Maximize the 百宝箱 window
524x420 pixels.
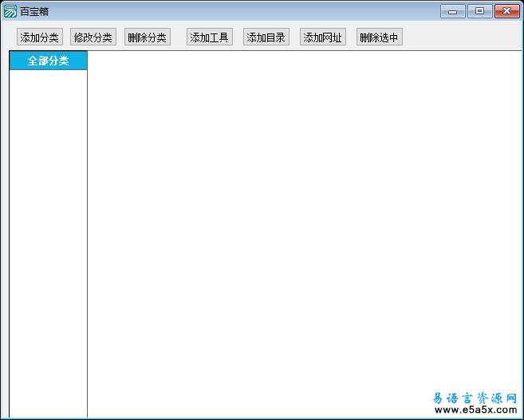click(479, 11)
